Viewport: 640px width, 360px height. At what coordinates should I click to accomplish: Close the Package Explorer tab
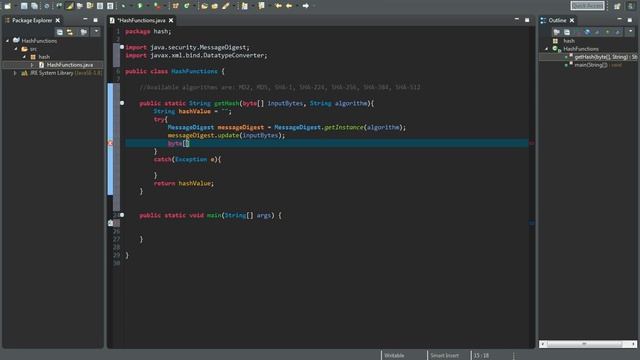click(x=58, y=20)
